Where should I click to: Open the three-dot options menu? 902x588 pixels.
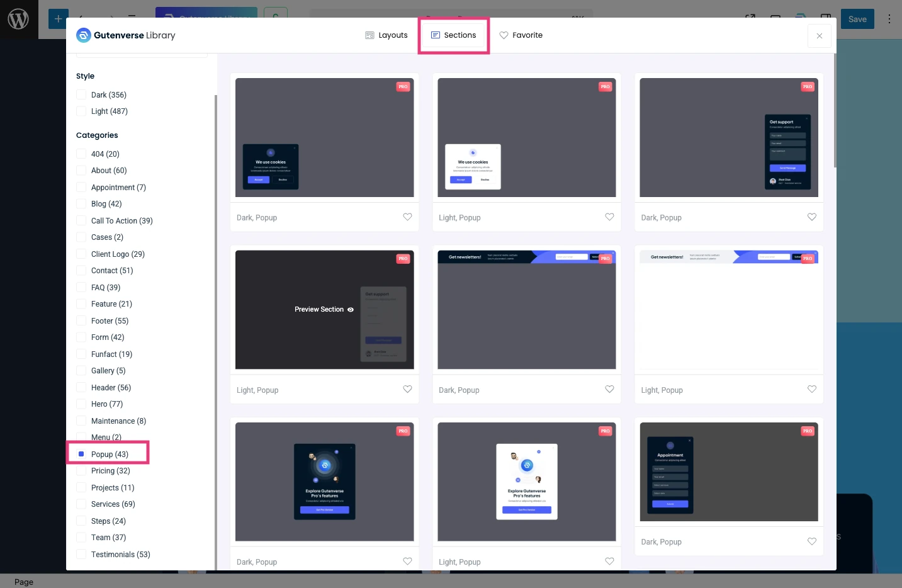pos(889,20)
